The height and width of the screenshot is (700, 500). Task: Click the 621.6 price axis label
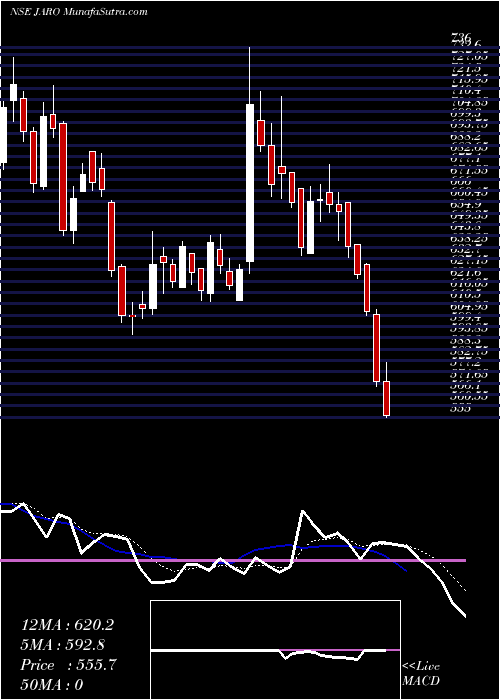click(x=466, y=272)
